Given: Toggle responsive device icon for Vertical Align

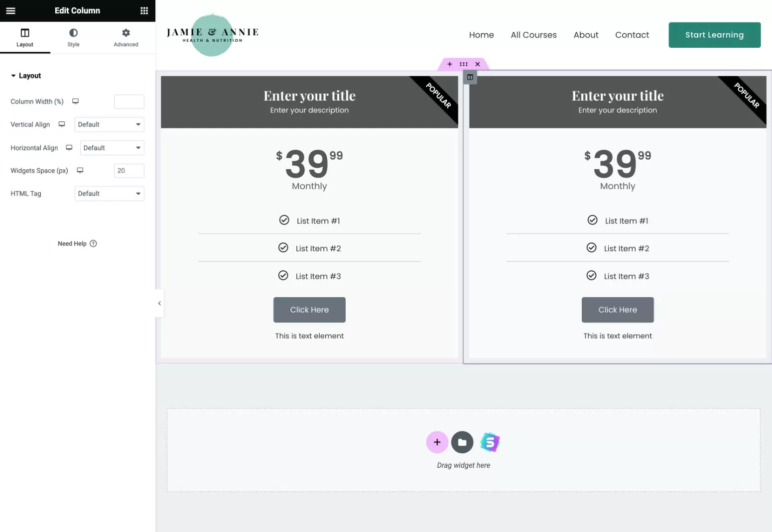Looking at the screenshot, I should tap(62, 124).
